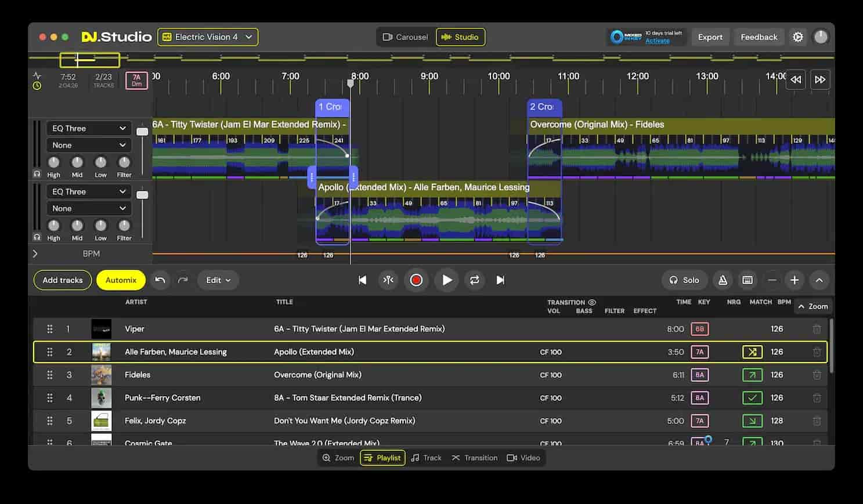Switch to Carousel view
This screenshot has width=863, height=504.
pyautogui.click(x=405, y=37)
